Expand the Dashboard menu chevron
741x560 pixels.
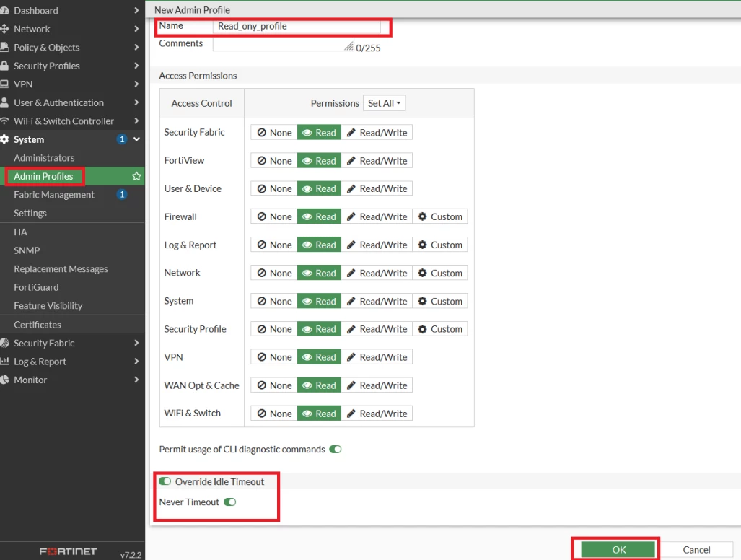[x=136, y=10]
